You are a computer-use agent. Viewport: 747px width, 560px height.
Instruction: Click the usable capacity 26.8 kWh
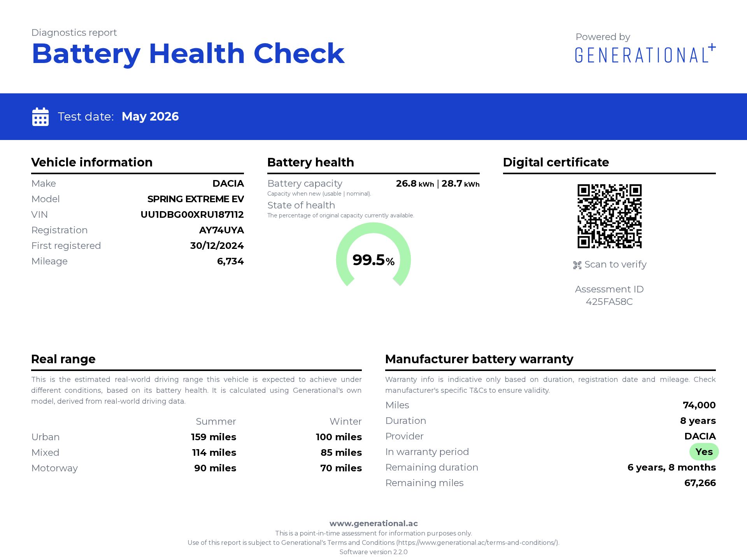coord(415,184)
